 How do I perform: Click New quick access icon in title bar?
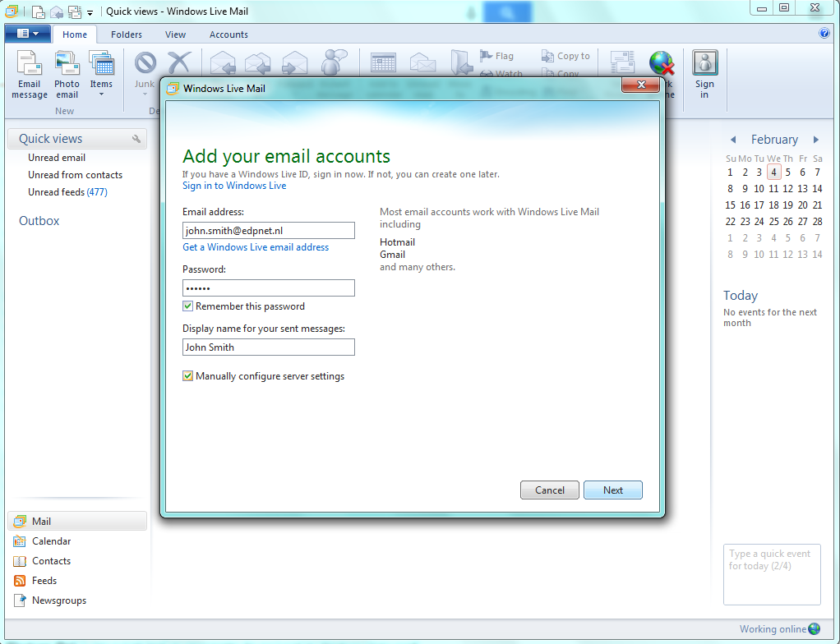click(x=38, y=11)
